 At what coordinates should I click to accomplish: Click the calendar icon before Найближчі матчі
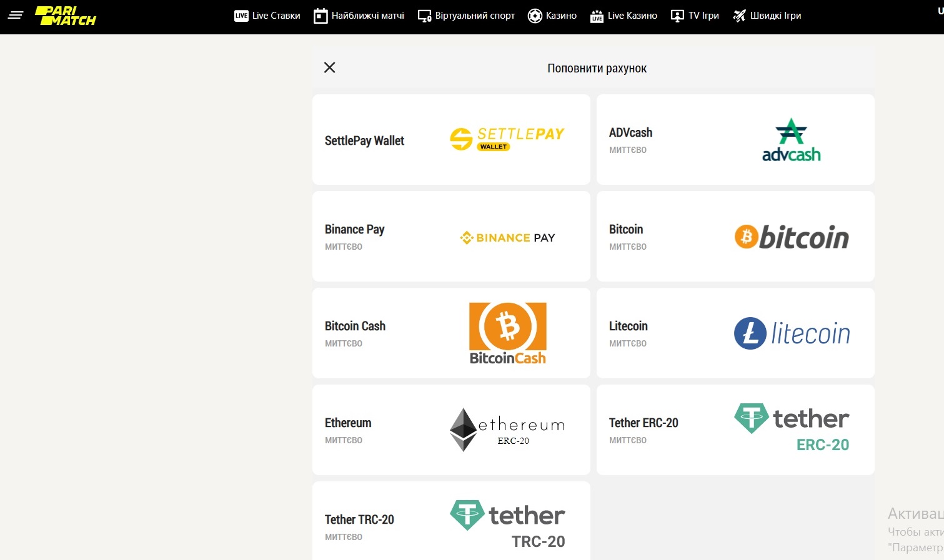pyautogui.click(x=320, y=16)
